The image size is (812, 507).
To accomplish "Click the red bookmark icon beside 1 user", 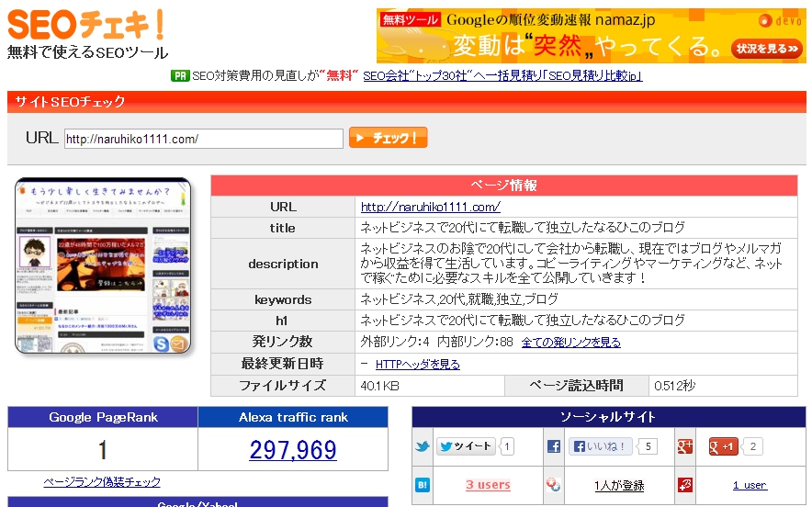I will point(685,485).
